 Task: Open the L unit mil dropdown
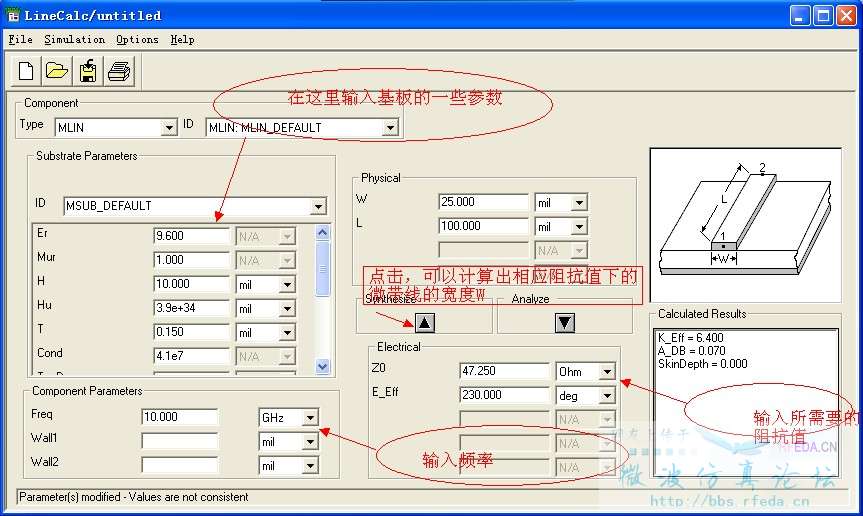coord(579,227)
